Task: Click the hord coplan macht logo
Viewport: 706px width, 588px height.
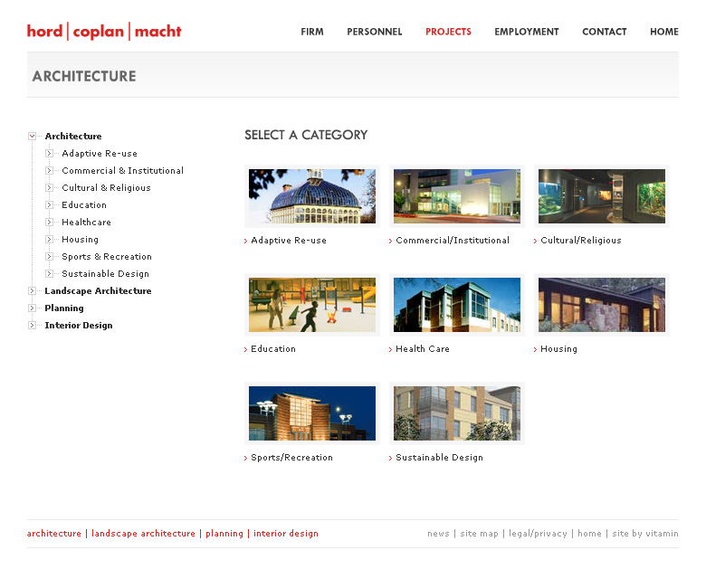Action: [x=104, y=32]
